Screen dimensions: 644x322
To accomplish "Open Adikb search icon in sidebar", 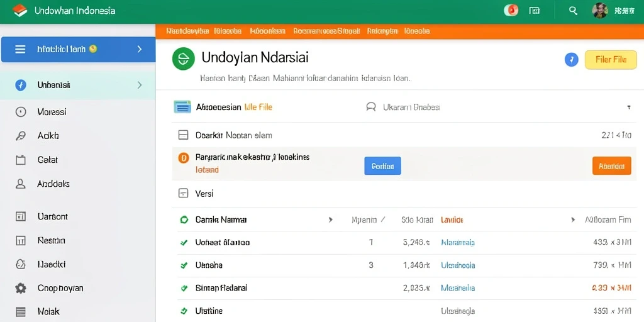I will click(21, 136).
